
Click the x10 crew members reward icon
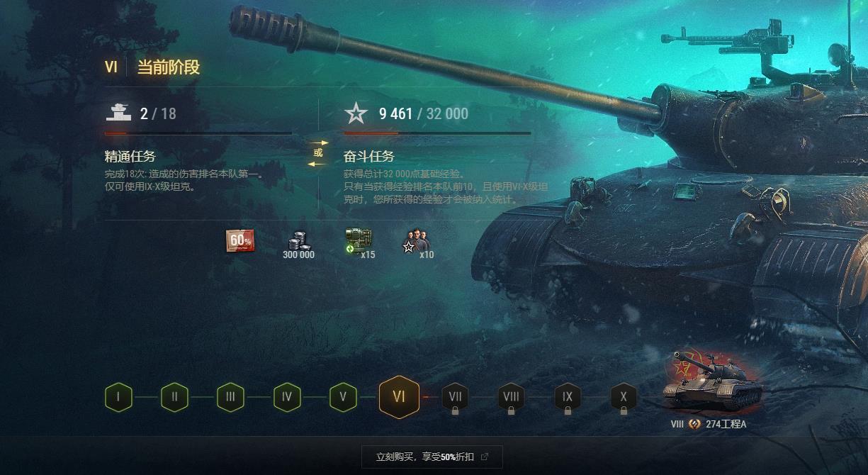point(417,243)
